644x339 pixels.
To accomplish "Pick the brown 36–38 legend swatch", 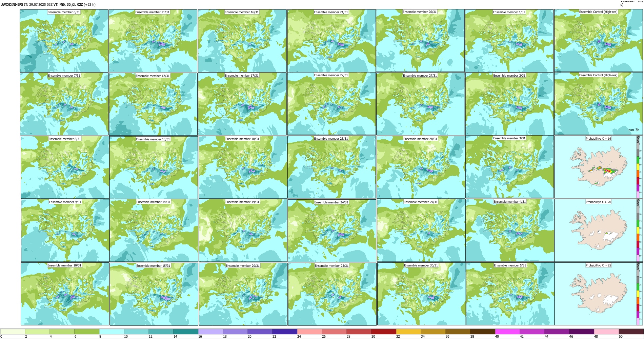I will pos(458,332).
